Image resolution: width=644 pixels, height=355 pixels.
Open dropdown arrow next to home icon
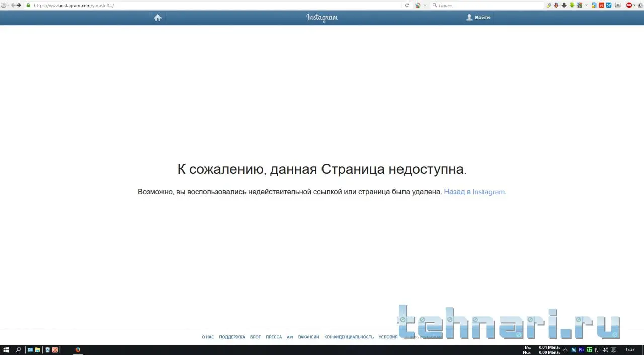pyautogui.click(x=425, y=5)
